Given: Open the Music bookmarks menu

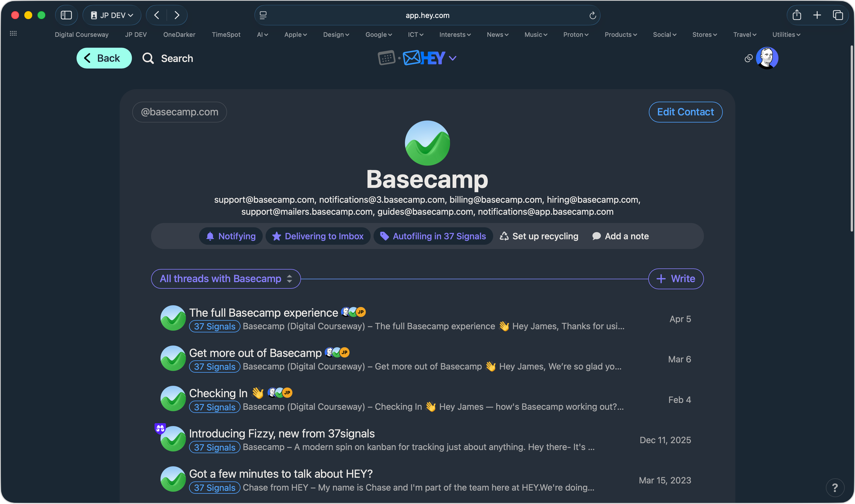Looking at the screenshot, I should point(536,35).
